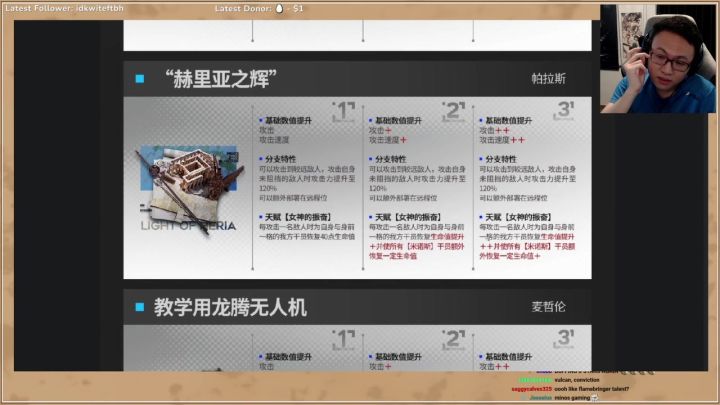Screen dimensions: 720x405
Task: Click "攻击速度+" stat in level 2 column of 赫里亚之辉
Action: [388, 140]
